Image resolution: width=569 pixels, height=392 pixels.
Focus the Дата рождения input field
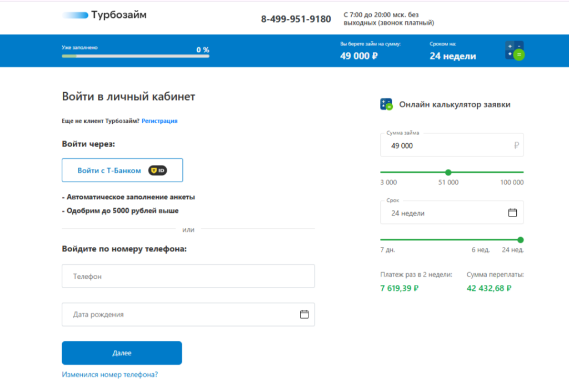(x=178, y=314)
